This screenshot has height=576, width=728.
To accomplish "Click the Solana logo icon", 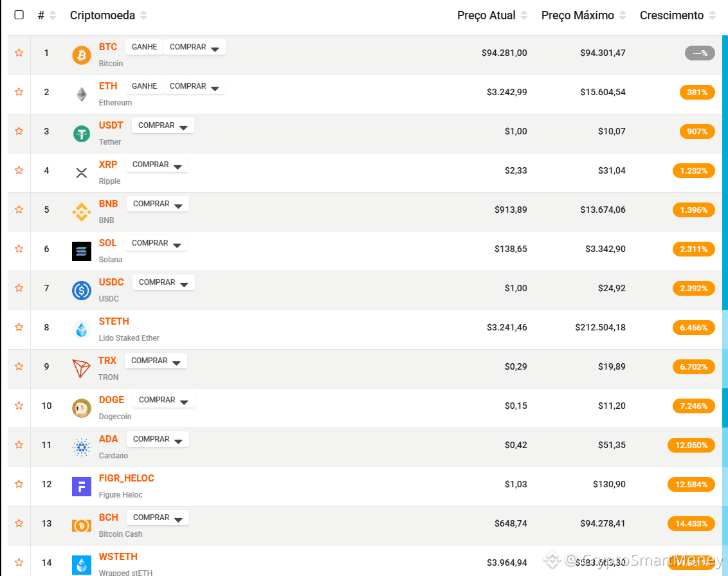I will [82, 251].
